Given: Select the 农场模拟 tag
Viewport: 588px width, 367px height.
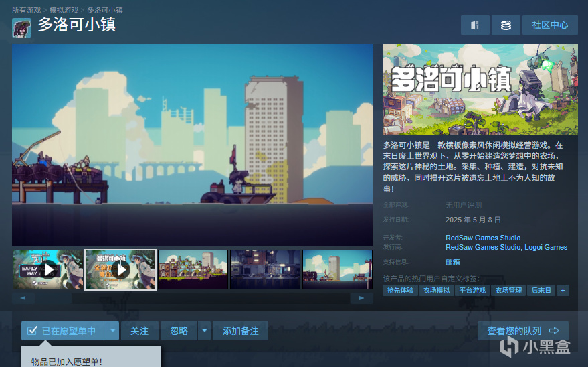Looking at the screenshot, I should [436, 291].
